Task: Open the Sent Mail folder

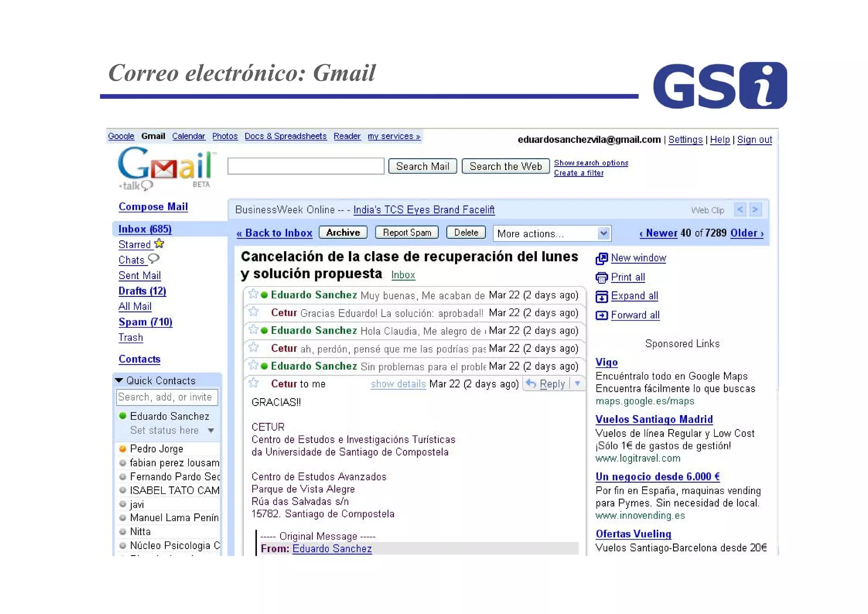Action: (139, 276)
